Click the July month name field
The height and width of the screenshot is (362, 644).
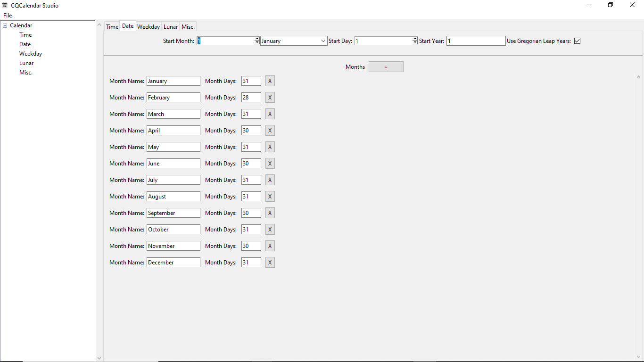tap(173, 180)
